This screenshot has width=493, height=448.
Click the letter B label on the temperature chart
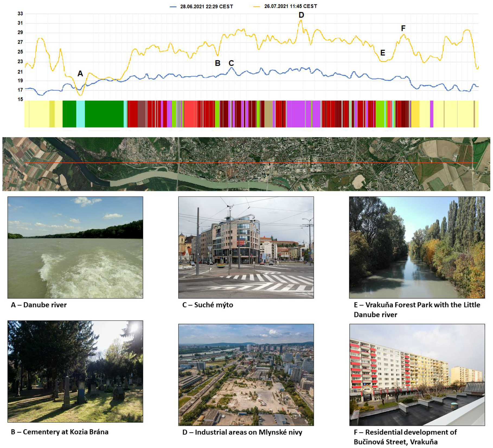click(217, 63)
